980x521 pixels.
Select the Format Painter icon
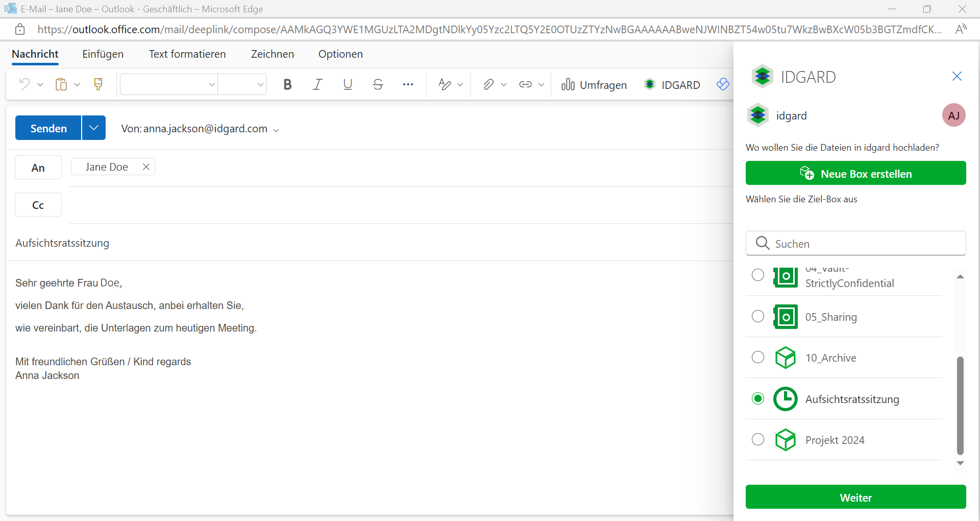click(99, 84)
